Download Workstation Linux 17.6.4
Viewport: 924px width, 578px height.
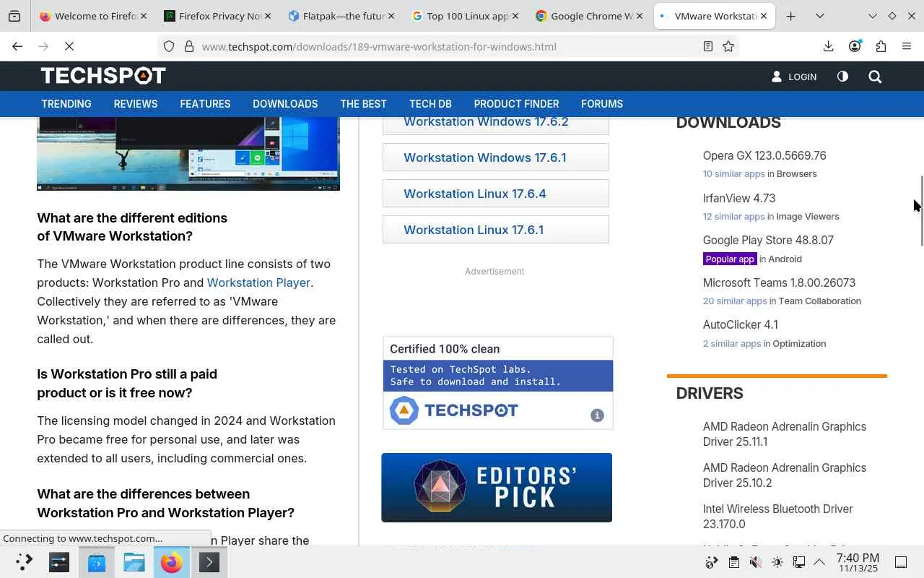[x=496, y=194]
